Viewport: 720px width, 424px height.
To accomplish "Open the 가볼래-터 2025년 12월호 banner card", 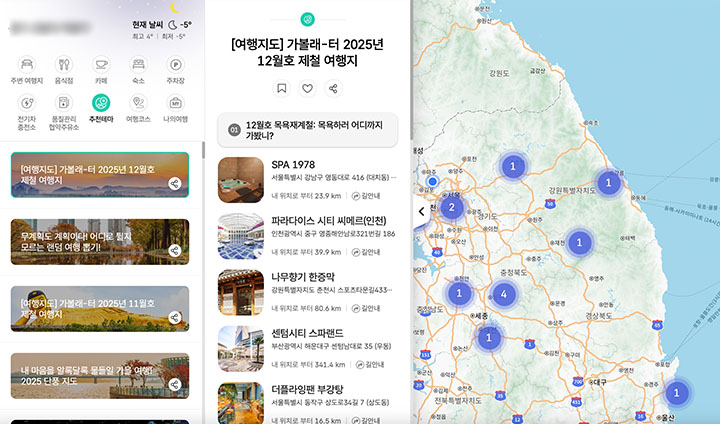I will 100,175.
